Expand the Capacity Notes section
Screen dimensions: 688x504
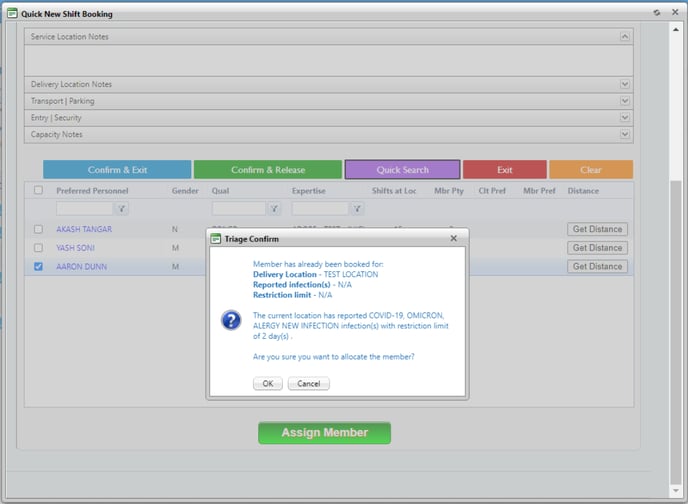625,134
